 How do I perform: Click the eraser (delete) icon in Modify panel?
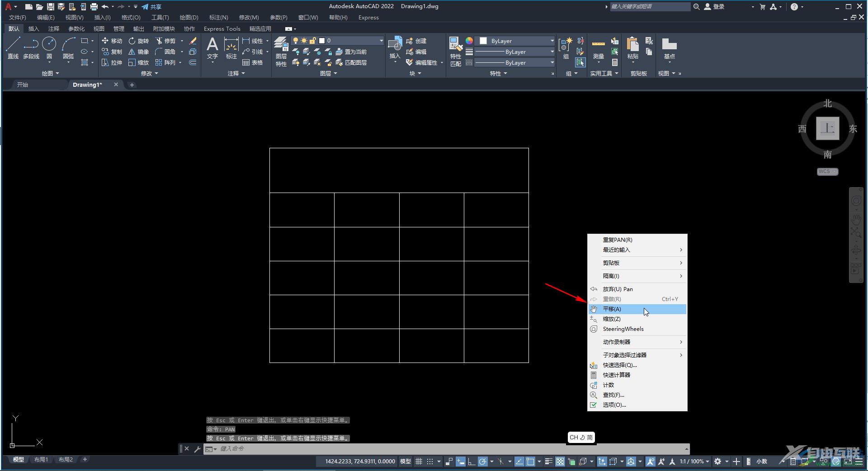click(x=193, y=41)
